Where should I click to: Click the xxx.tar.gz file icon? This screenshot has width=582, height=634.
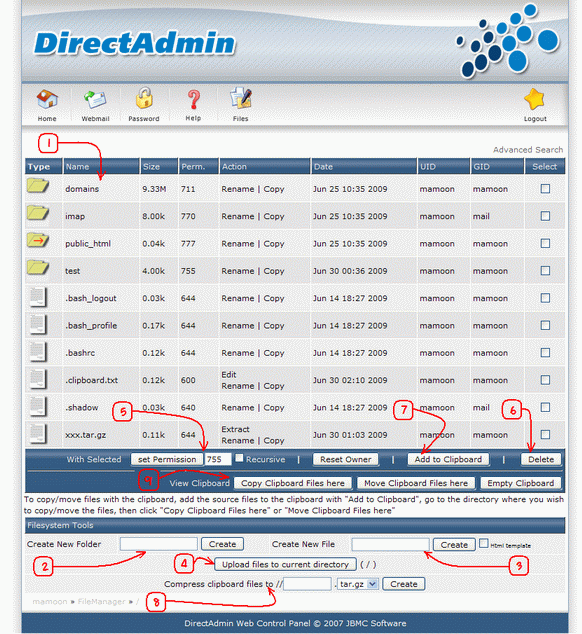point(38,434)
